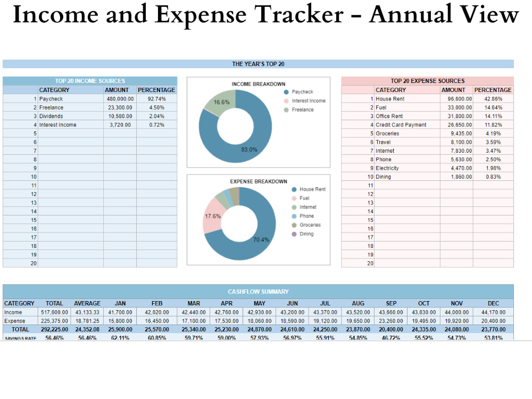The height and width of the screenshot is (399, 532).
Task: Select the DEC column header
Action: (x=493, y=303)
